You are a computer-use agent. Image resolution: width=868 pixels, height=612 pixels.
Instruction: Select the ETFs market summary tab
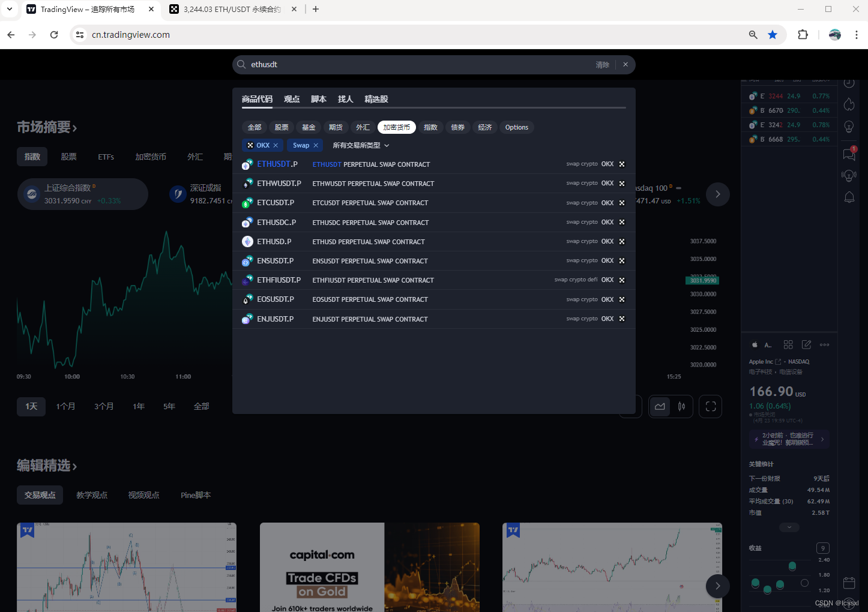pyautogui.click(x=106, y=157)
